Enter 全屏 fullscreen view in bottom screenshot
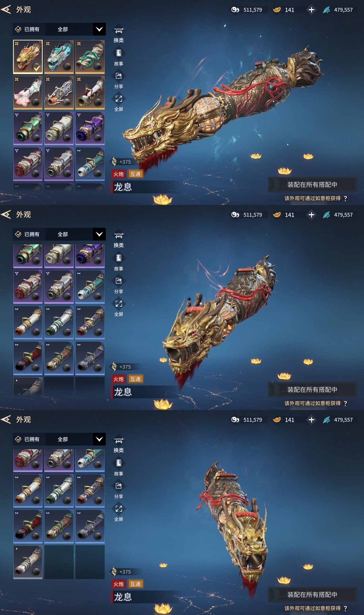The height and width of the screenshot is (615, 364). pyautogui.click(x=119, y=512)
